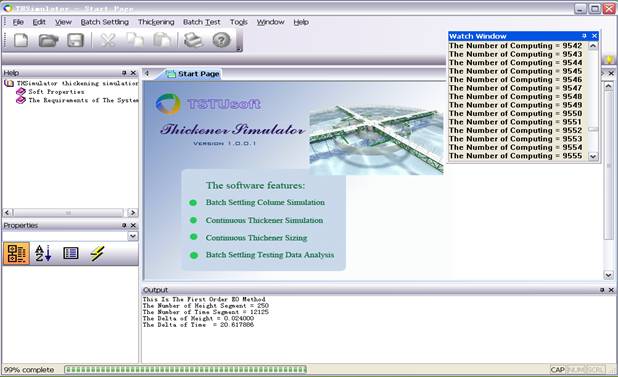618x377 pixels.
Task: Toggle pin on the Output panel
Action: pos(602,290)
